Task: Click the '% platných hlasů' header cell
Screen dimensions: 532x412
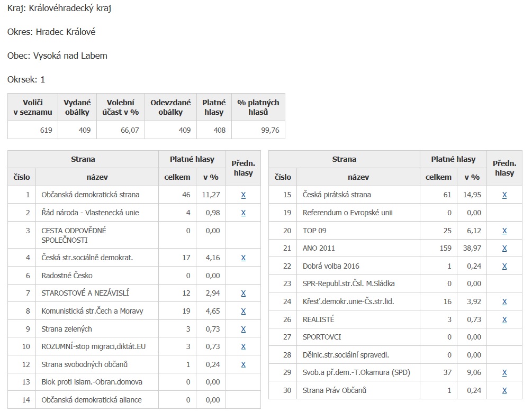Action: 258,107
